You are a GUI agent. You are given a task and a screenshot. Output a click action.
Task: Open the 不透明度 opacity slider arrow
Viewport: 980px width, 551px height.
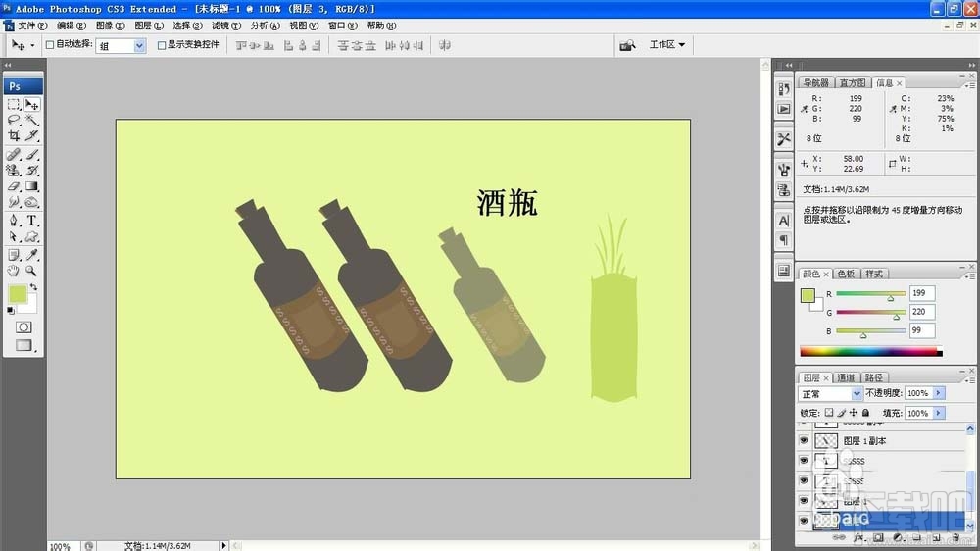tap(939, 393)
